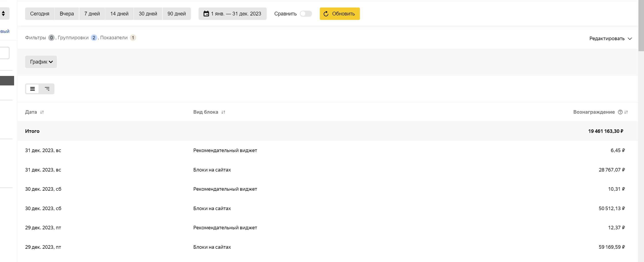Viewport: 644px width, 262px height.
Task: Click Рекомендательный виджет in 29 дек. row
Action: click(225, 227)
